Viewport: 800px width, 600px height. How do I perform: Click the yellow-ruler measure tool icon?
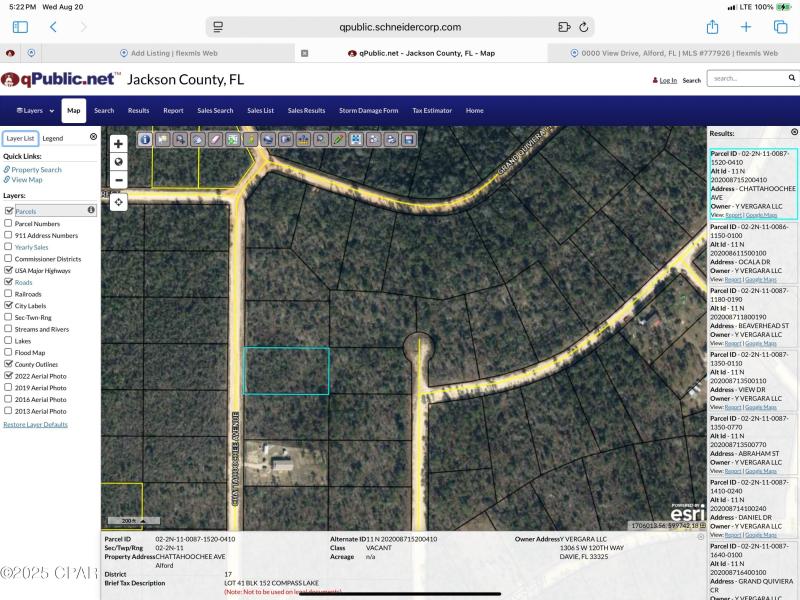tap(304, 139)
